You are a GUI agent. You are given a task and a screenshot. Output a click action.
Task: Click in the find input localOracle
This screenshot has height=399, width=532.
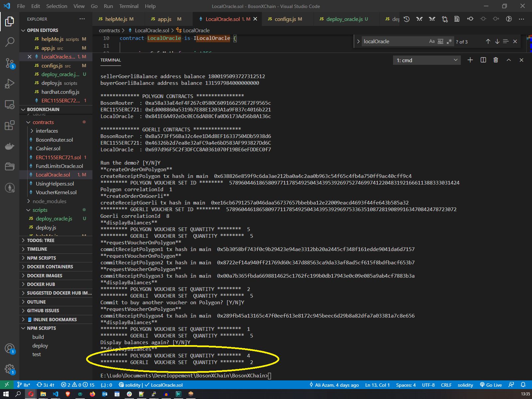tap(394, 41)
